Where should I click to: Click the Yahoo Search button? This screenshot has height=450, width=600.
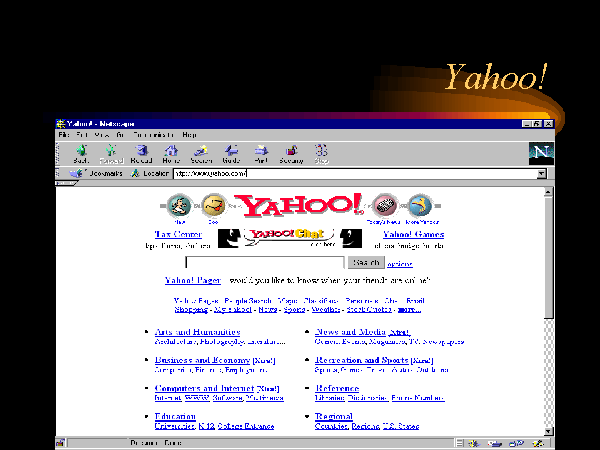pyautogui.click(x=365, y=263)
